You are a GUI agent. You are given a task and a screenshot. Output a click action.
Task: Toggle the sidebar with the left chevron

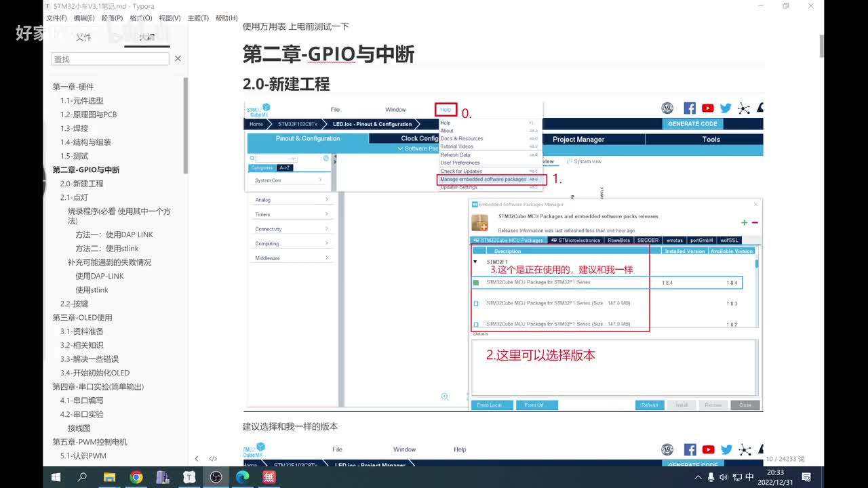coord(197,459)
